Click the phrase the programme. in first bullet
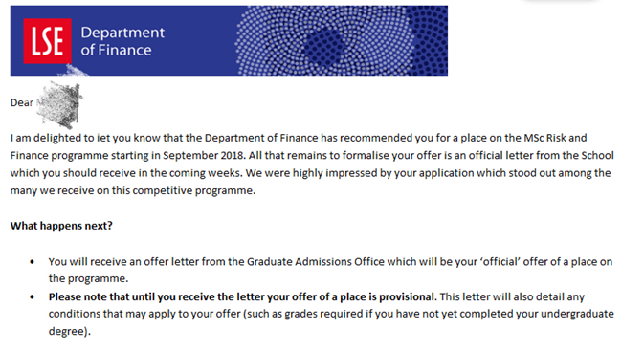 tap(88, 278)
